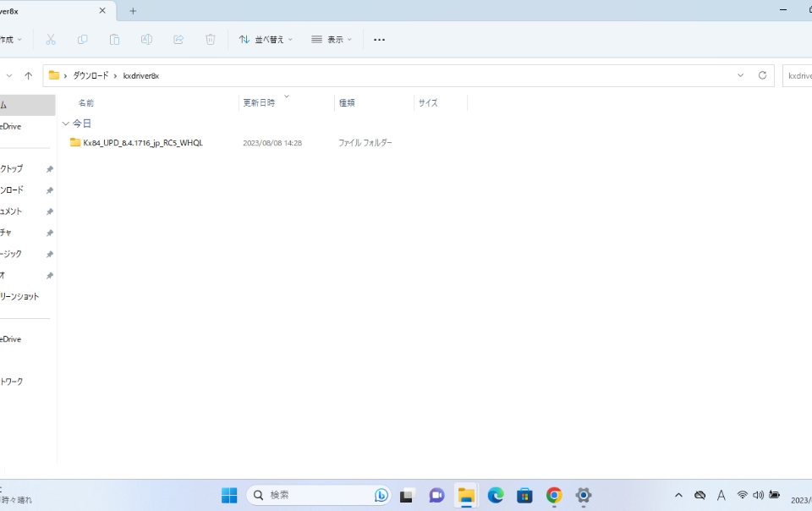The height and width of the screenshot is (511, 812).
Task: Open Google Chrome from the taskbar
Action: pos(554,495)
